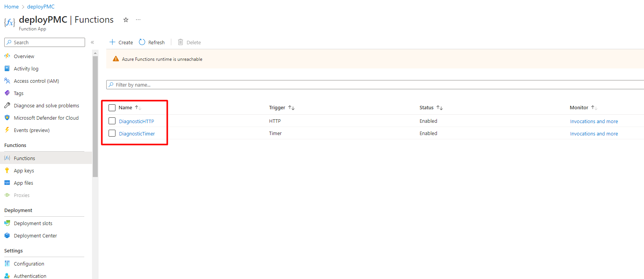Open Microsoft Defender for Cloud item

(x=46, y=118)
